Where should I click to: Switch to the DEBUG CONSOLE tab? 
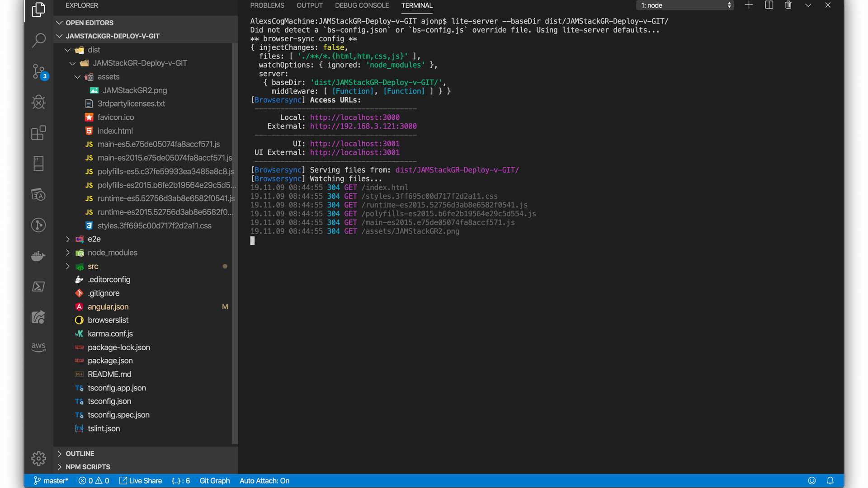pos(362,5)
